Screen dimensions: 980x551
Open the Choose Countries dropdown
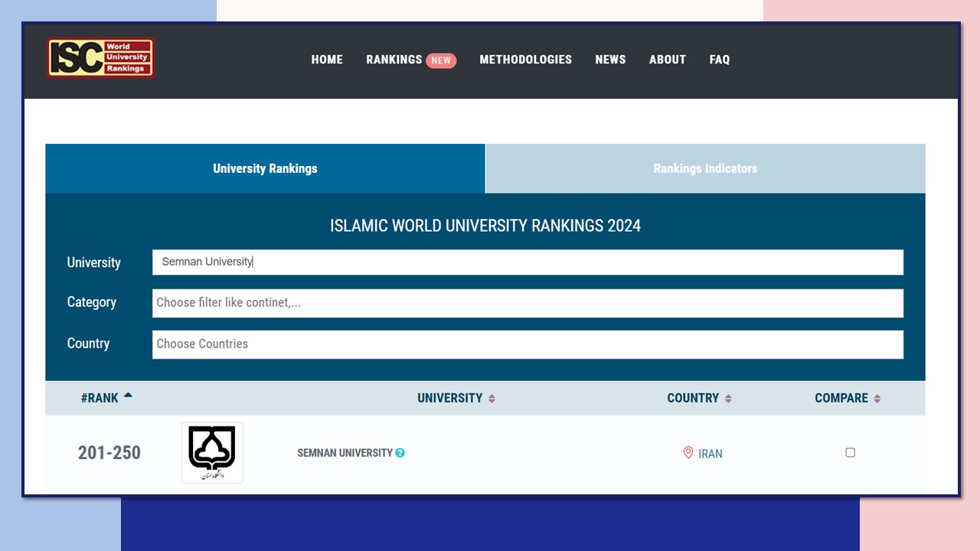click(528, 344)
